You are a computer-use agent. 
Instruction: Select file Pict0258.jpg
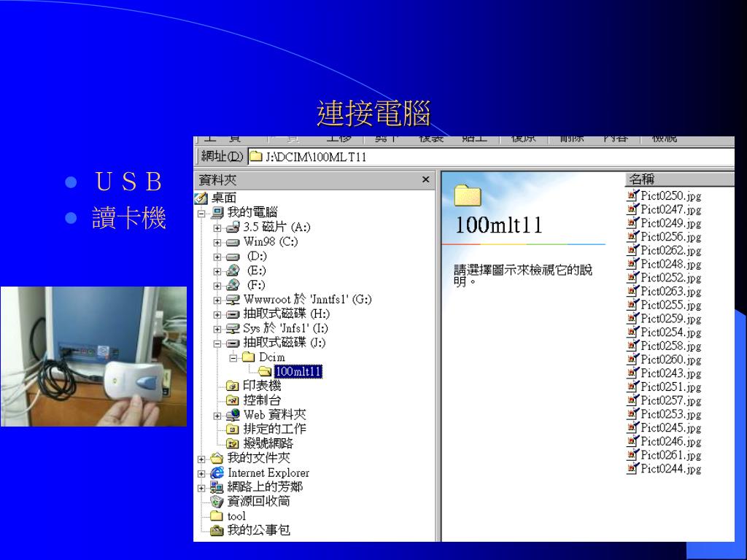[x=665, y=346]
